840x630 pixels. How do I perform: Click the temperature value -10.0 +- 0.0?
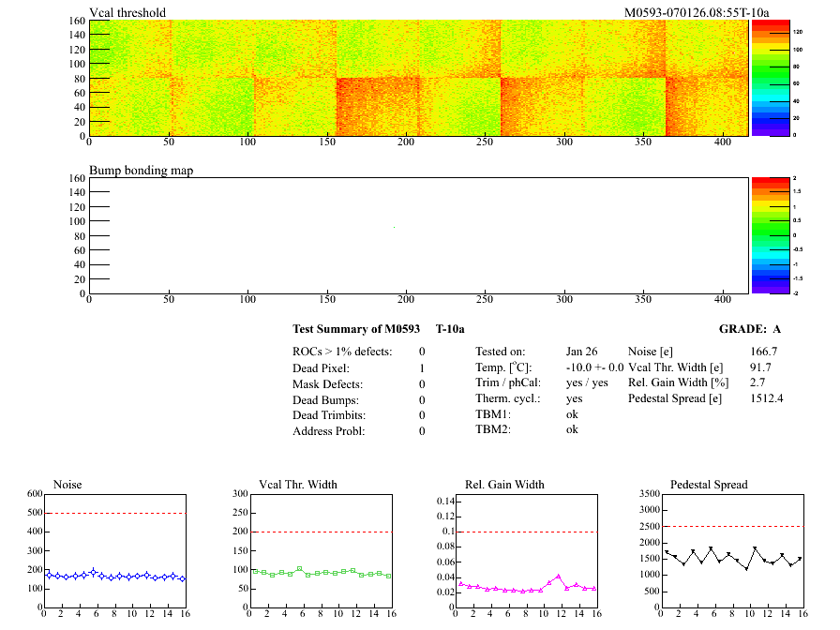[x=594, y=367]
